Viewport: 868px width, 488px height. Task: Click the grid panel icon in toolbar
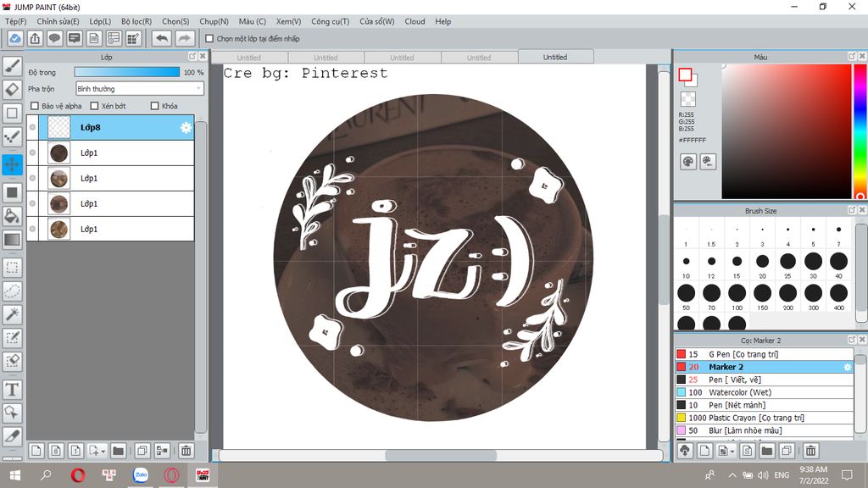(133, 38)
